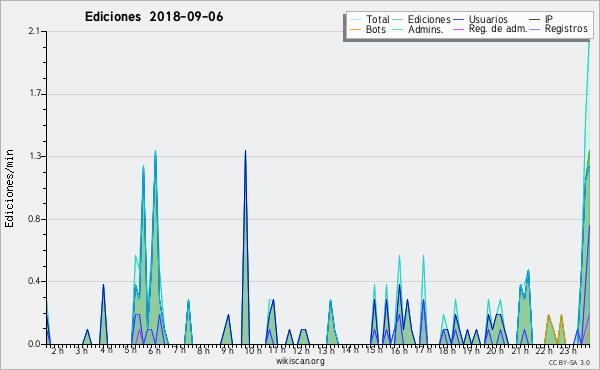
Task: Select the 'Admins.' legend entry
Action: click(426, 29)
